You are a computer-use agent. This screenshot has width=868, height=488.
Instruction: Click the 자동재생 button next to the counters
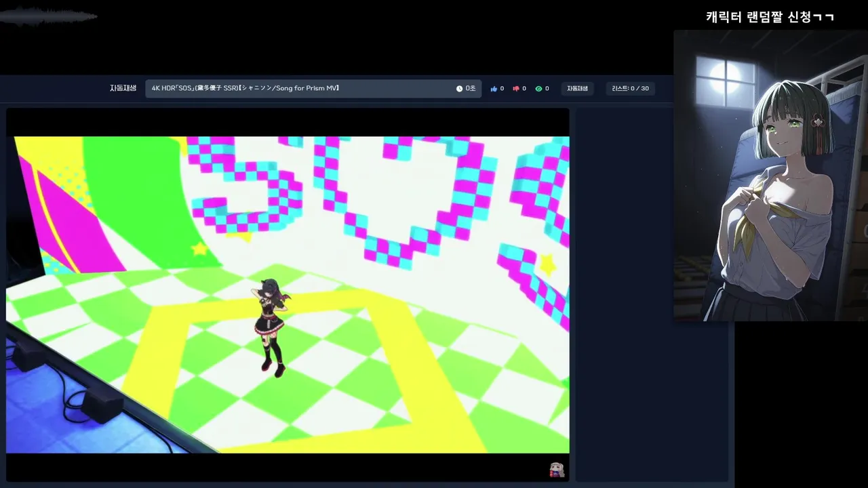(x=578, y=89)
